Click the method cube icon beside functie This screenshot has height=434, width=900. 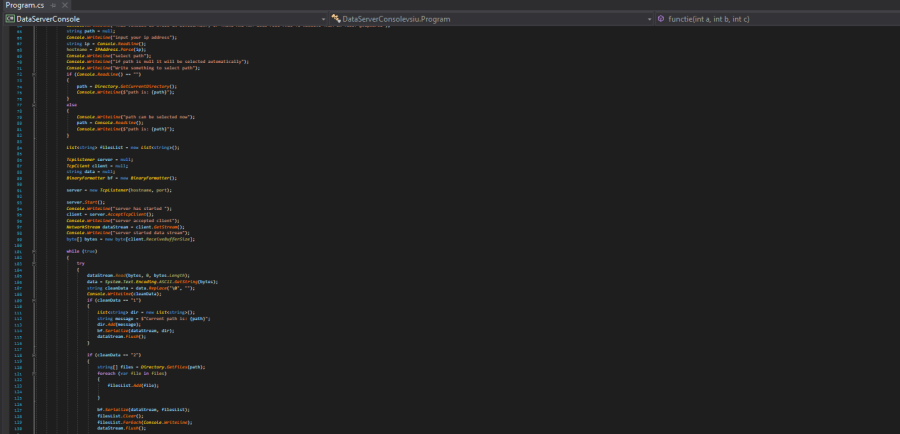click(661, 19)
